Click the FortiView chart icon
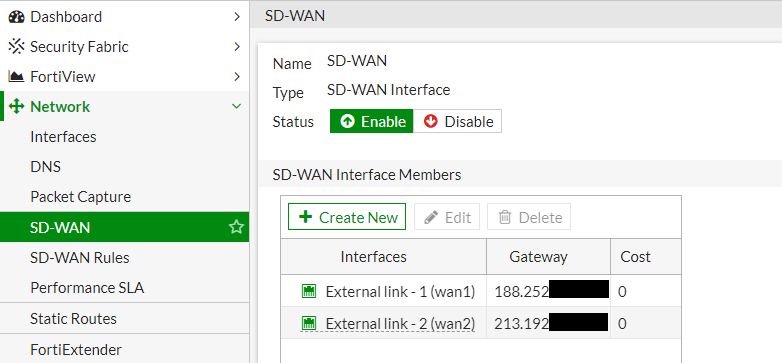The width and height of the screenshot is (782, 363). 16,76
